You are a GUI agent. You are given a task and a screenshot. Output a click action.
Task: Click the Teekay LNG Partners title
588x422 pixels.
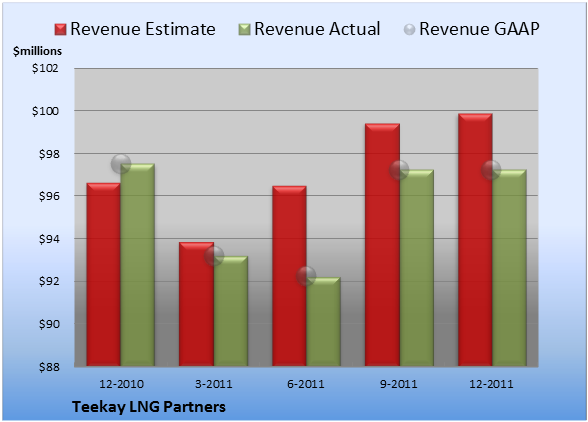[x=149, y=407]
